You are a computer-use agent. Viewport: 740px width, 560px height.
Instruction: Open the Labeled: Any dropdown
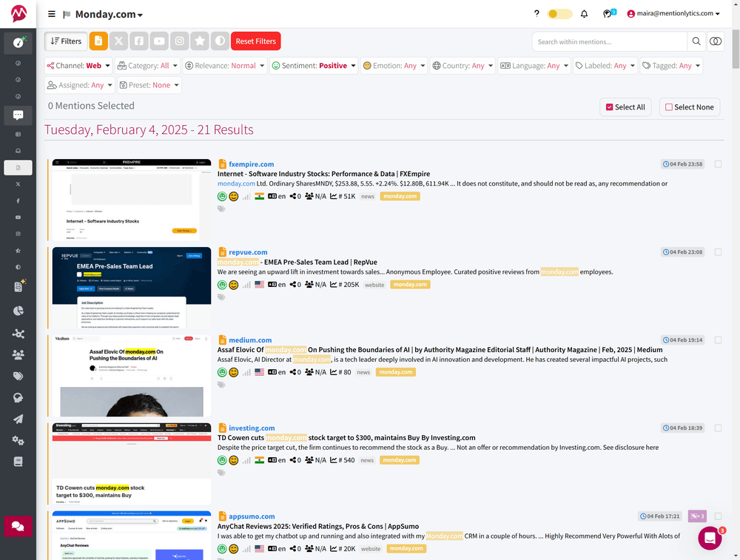(605, 66)
